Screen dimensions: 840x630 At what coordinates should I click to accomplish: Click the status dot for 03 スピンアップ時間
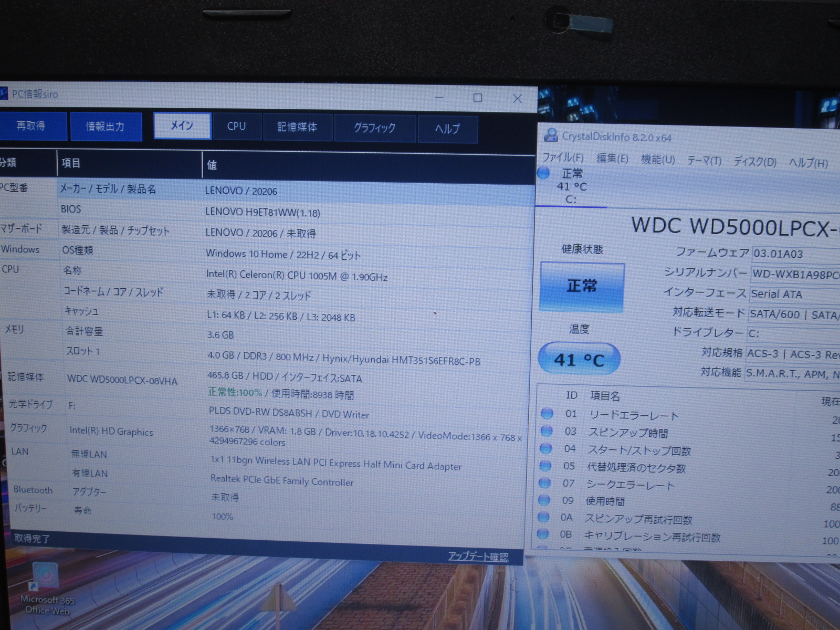pos(547,431)
